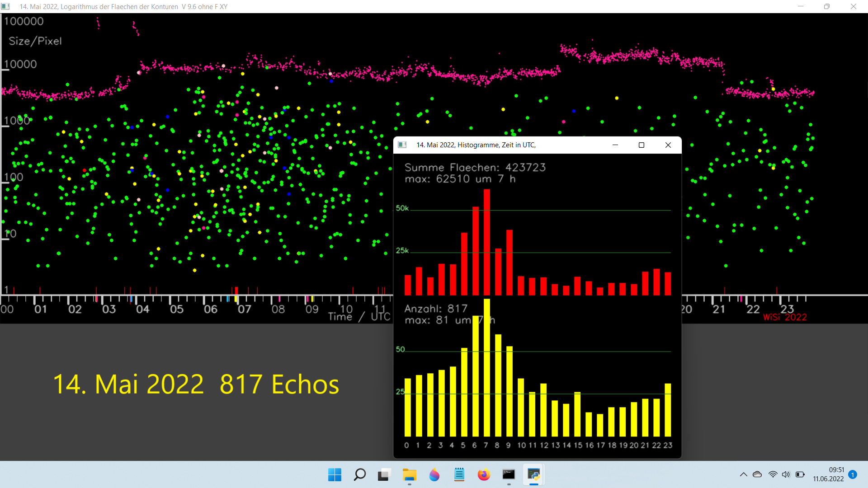Click hour '15' label under the histogram

pyautogui.click(x=578, y=446)
